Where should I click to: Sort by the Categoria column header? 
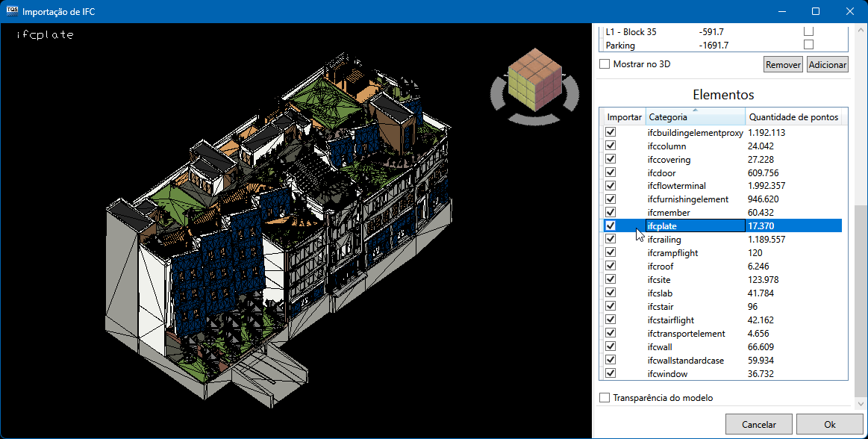pos(695,117)
